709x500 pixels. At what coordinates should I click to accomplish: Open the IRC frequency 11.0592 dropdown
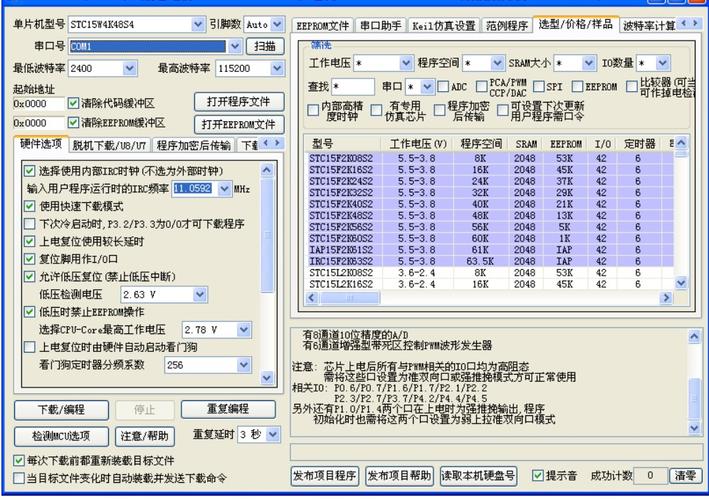click(224, 189)
